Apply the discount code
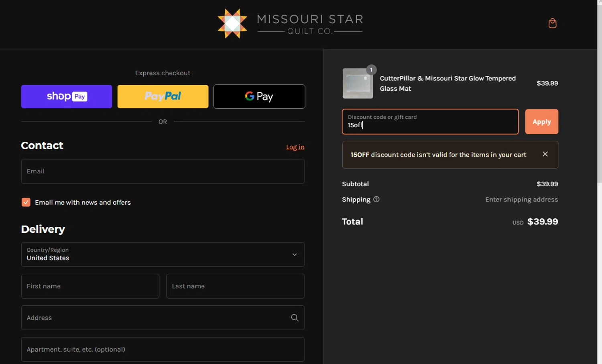The width and height of the screenshot is (602, 364). (x=541, y=122)
